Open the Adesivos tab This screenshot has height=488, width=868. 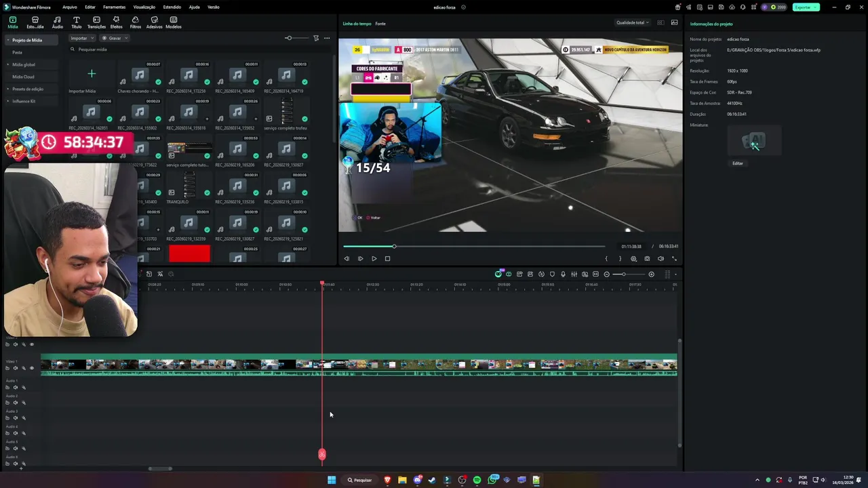pyautogui.click(x=155, y=22)
